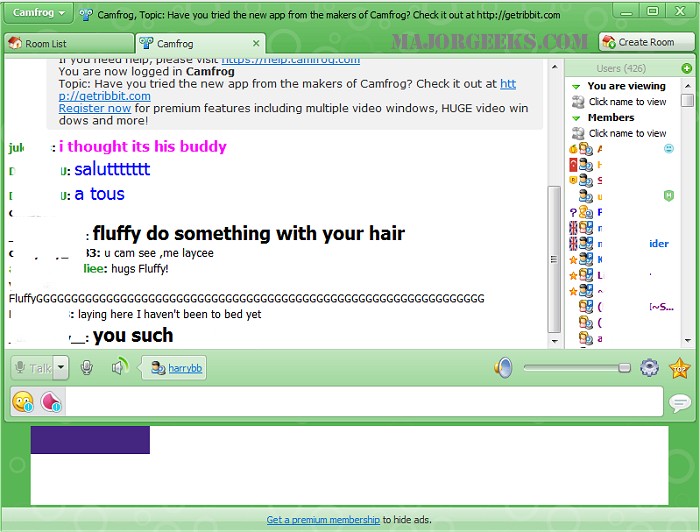Click the green add-user plus icon
Screen dimensions: 700x532
[687, 68]
